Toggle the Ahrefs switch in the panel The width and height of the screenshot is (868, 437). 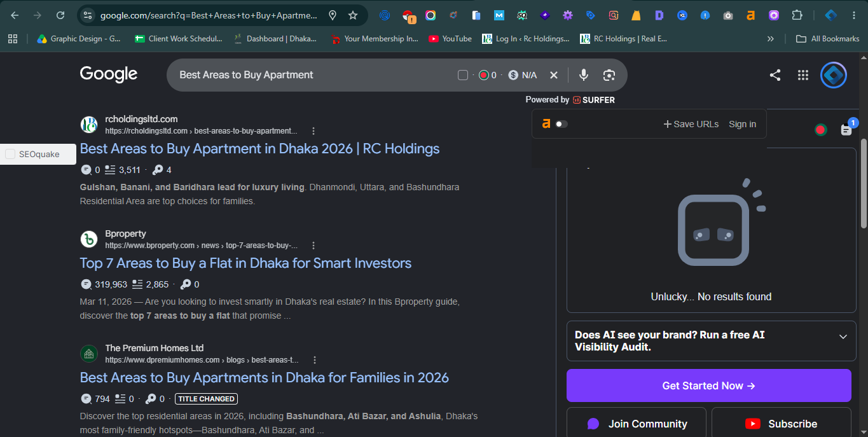tap(561, 124)
